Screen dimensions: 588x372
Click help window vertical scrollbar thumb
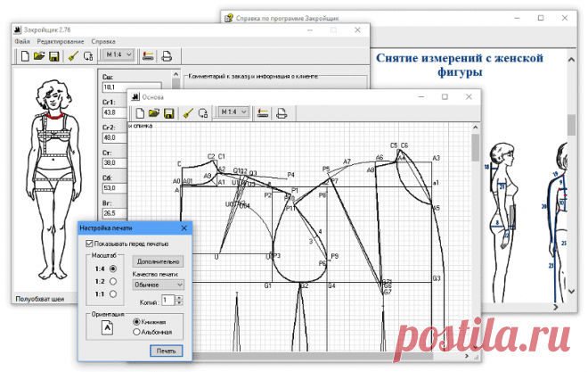(571, 125)
